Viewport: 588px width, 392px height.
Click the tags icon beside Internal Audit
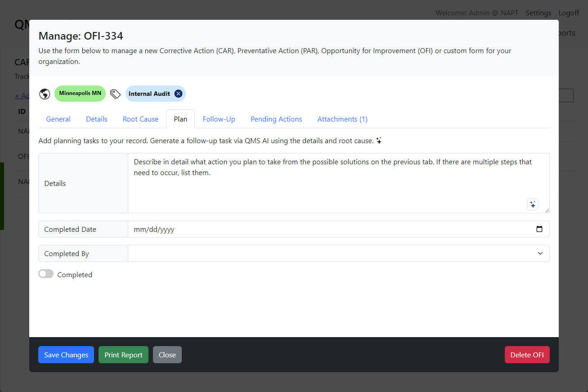point(115,94)
